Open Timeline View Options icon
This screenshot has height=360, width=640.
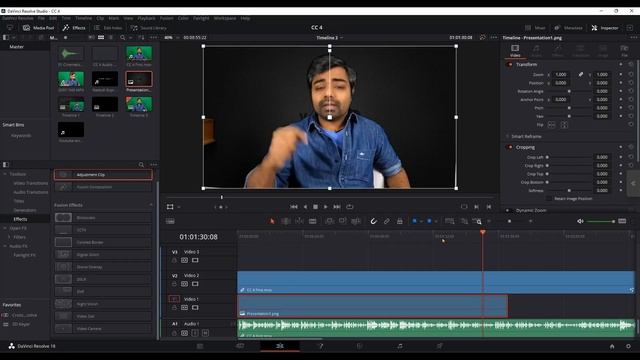point(170,221)
